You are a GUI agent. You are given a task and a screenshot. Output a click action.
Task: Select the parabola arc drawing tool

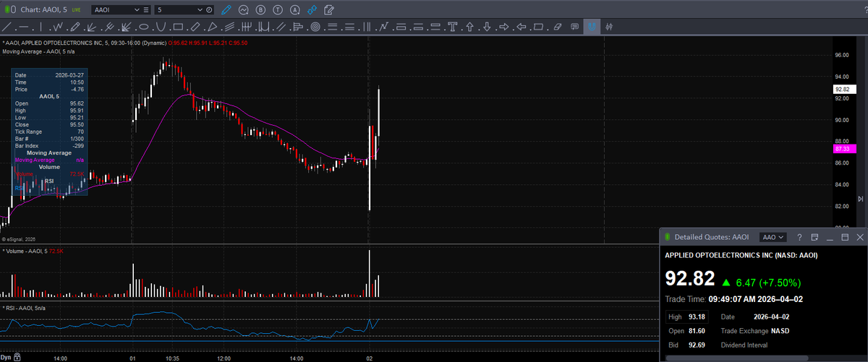pyautogui.click(x=161, y=27)
